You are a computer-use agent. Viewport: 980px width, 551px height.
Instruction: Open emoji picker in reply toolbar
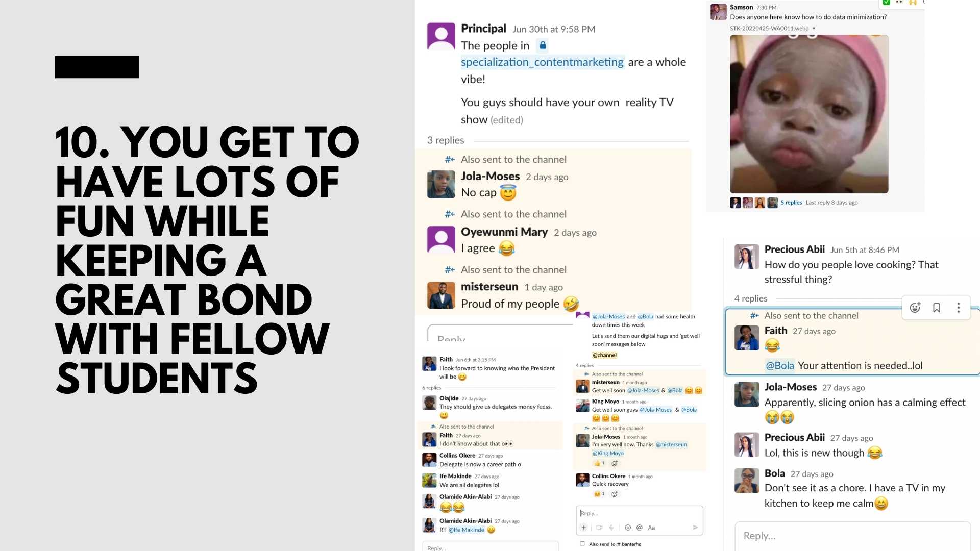[628, 528]
